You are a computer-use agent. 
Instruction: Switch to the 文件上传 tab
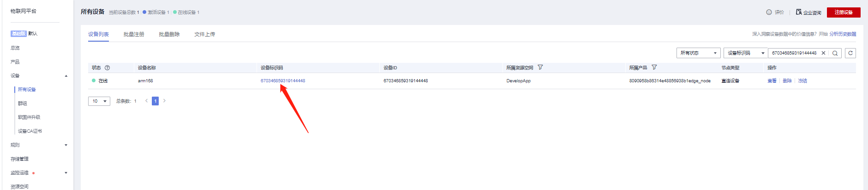pyautogui.click(x=204, y=34)
